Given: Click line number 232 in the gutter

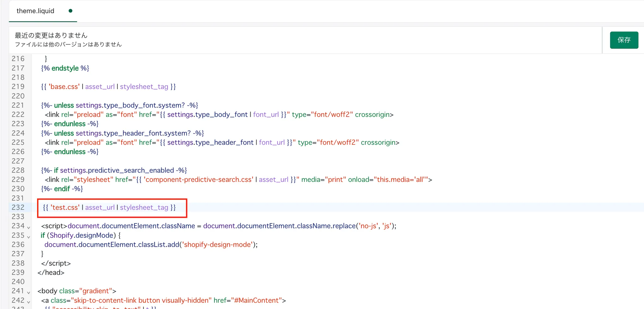Looking at the screenshot, I should pos(18,207).
